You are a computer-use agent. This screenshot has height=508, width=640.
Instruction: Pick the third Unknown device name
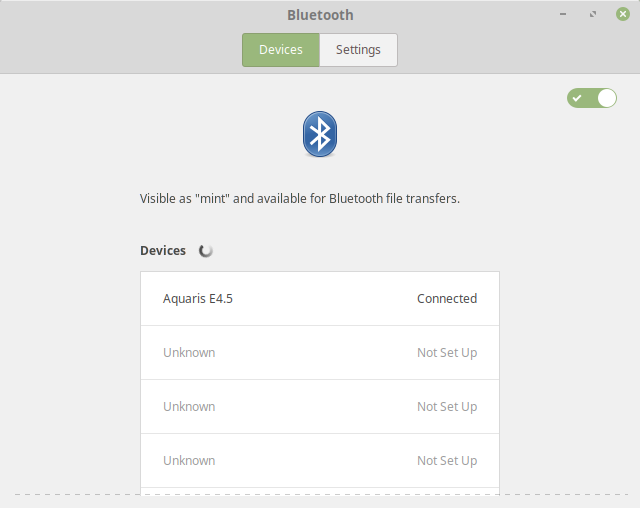coord(189,461)
